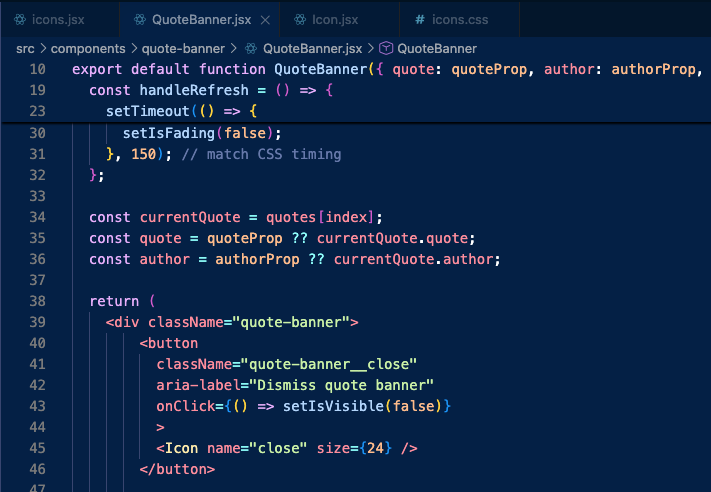Click 'setIsVisible' on line 43
Image resolution: width=711 pixels, height=492 pixels.
(x=333, y=406)
